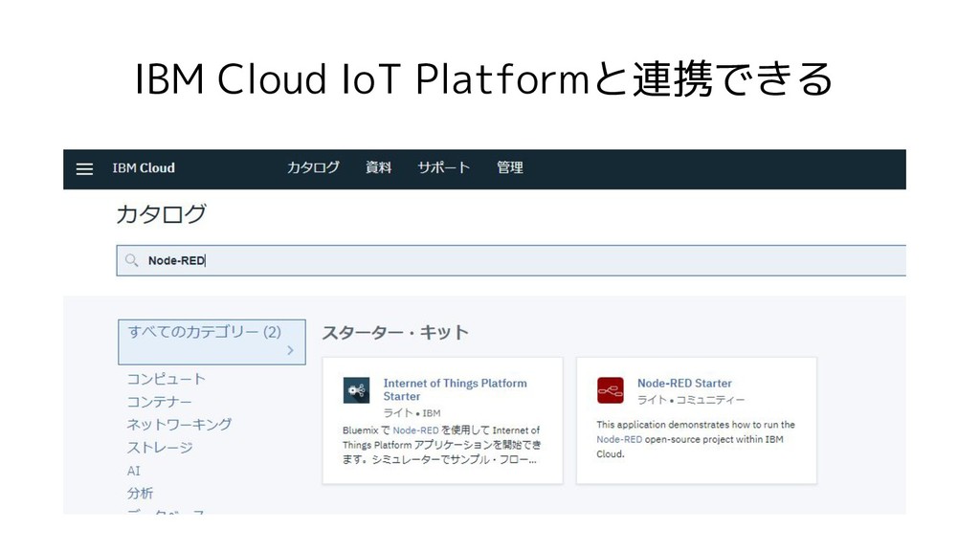Click the ライト • IBM label
980x551 pixels.
(412, 413)
